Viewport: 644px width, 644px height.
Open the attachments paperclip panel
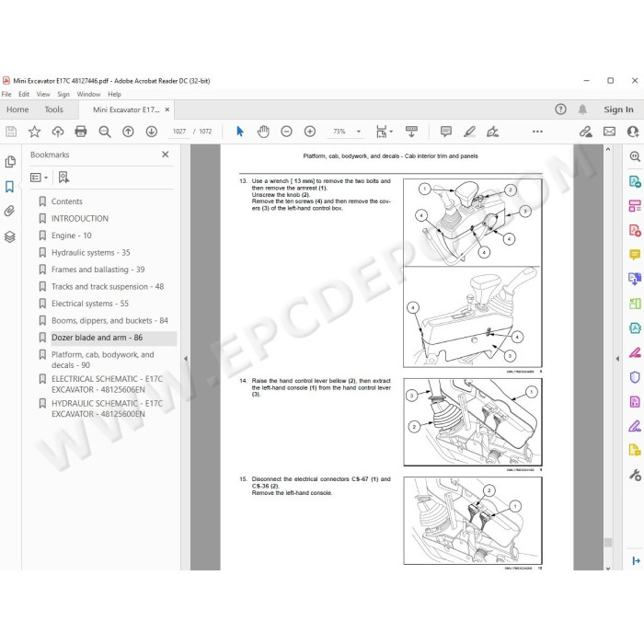9,211
